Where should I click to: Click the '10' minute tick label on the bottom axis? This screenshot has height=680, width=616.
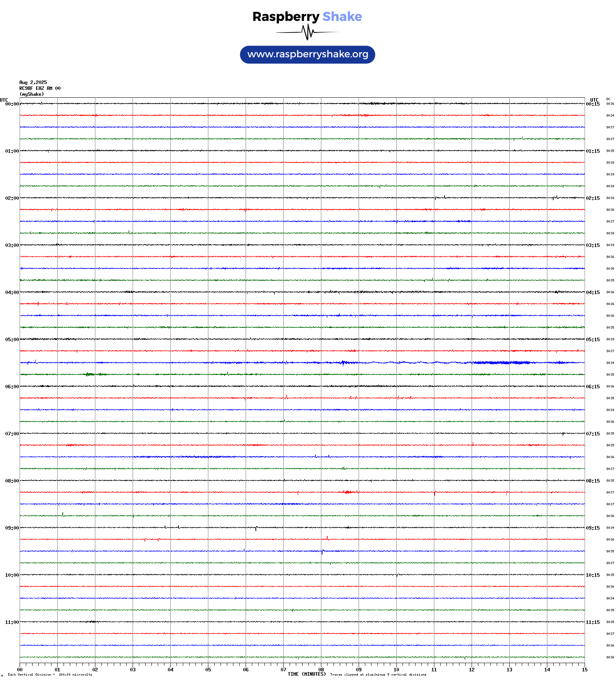point(396,670)
